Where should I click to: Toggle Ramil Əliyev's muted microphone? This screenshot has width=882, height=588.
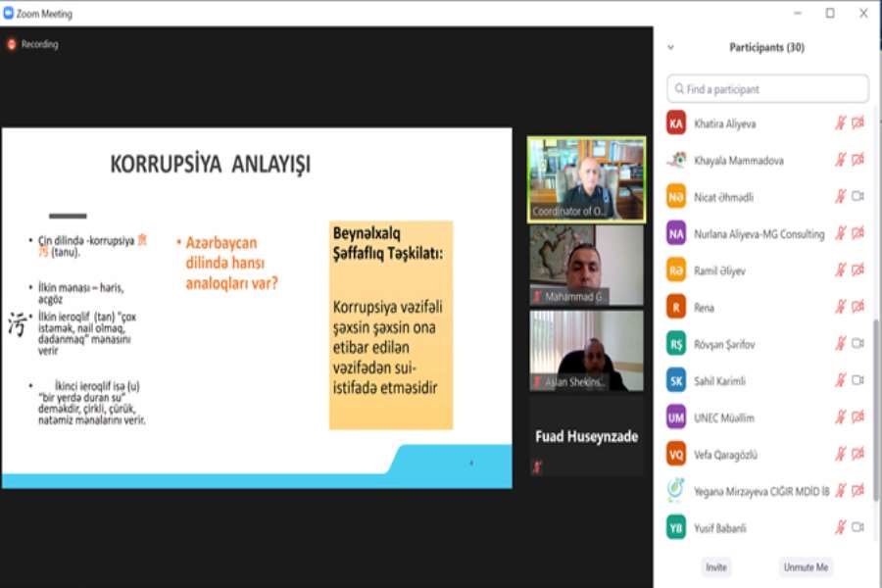[841, 270]
